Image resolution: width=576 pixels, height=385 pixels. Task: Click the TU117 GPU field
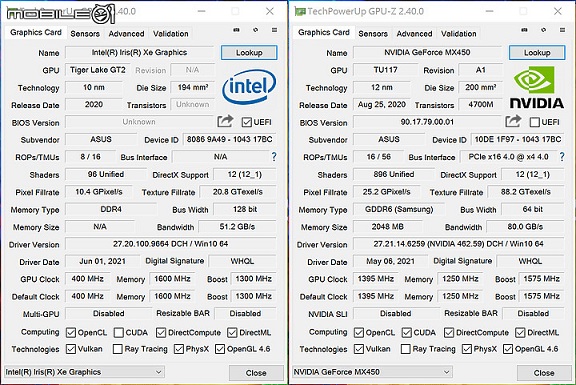386,70
